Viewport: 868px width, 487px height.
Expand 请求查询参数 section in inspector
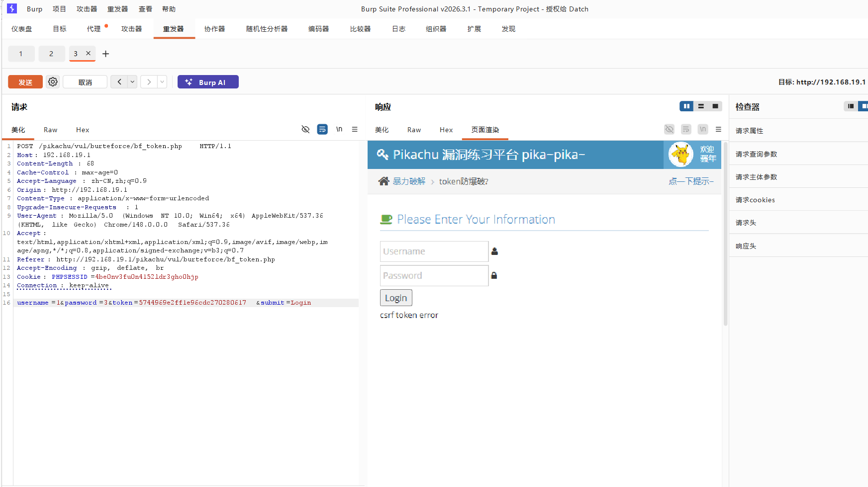coord(798,154)
